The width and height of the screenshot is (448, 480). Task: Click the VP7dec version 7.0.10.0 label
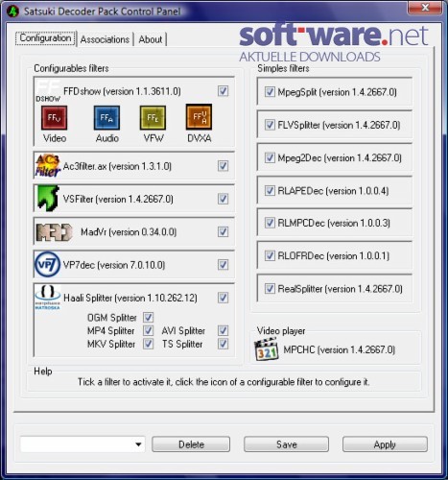pos(114,265)
